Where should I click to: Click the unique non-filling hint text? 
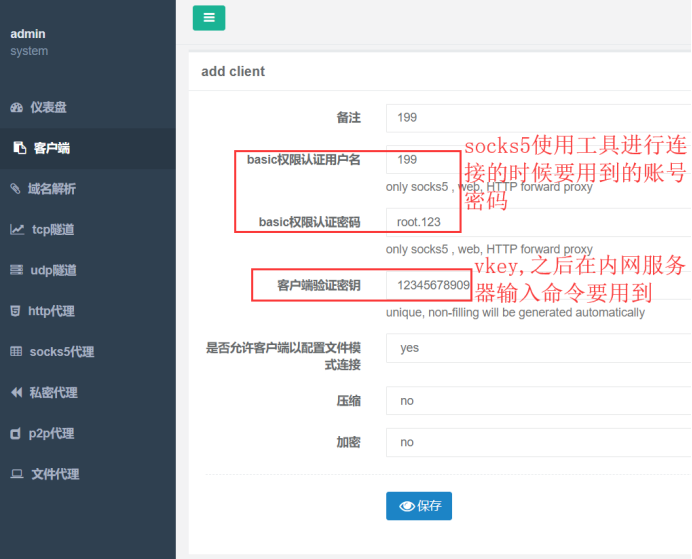515,312
